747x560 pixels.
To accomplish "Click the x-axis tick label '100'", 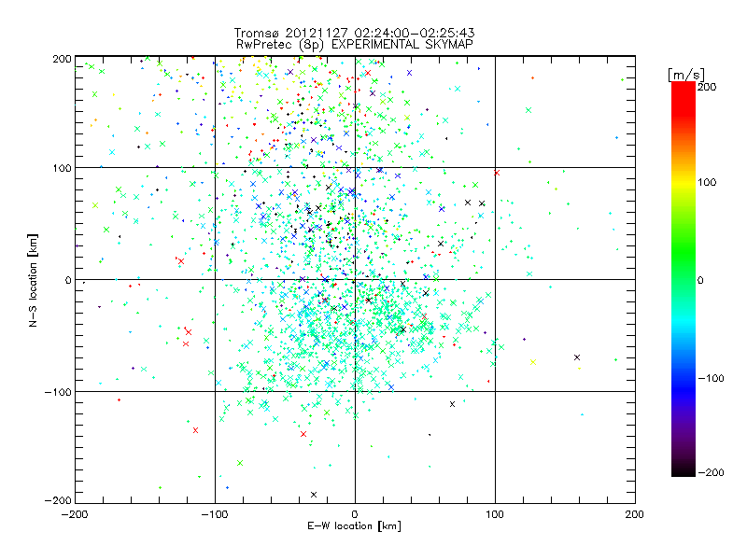I will coord(495,514).
